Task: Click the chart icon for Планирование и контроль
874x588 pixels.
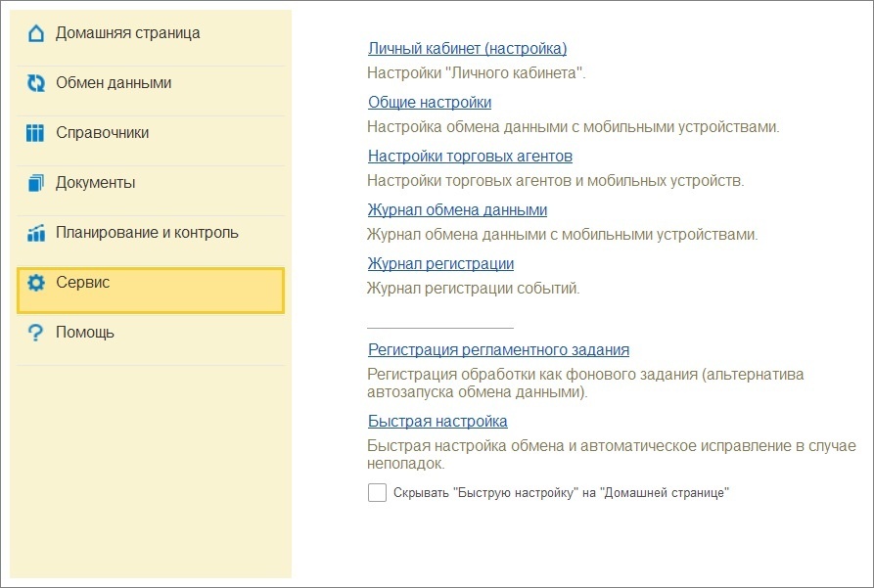Action: coord(36,233)
